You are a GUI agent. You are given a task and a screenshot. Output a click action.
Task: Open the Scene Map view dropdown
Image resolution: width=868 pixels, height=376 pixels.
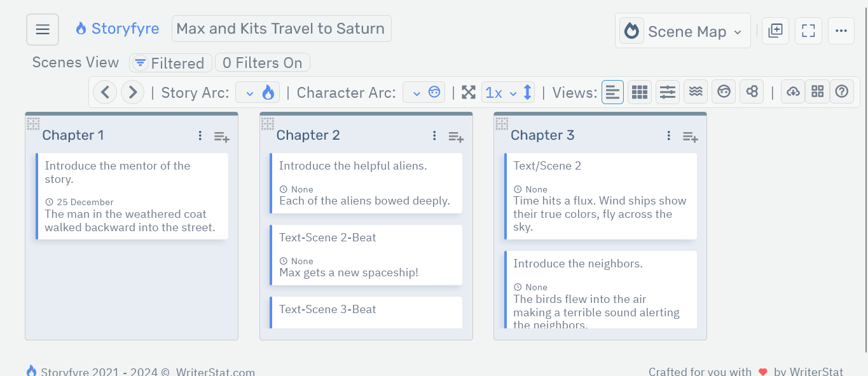point(682,31)
